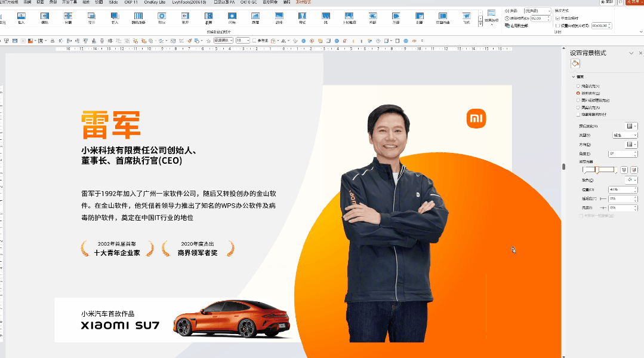
Task: Add a gradient stop button
Action: coord(624,170)
